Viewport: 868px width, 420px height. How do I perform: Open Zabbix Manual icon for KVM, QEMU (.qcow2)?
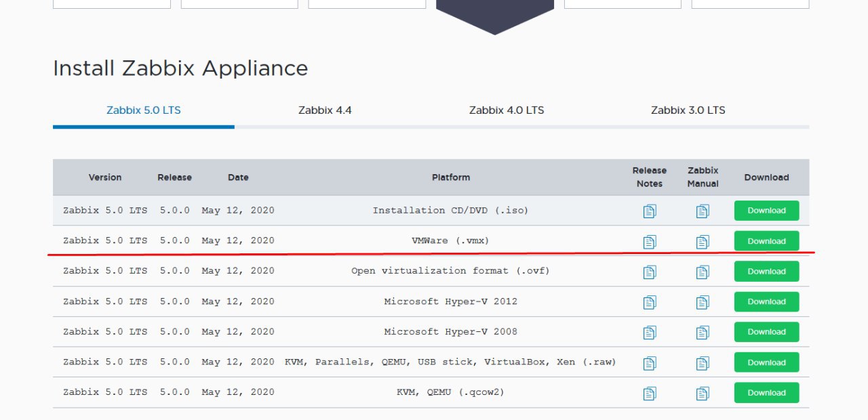coord(703,394)
